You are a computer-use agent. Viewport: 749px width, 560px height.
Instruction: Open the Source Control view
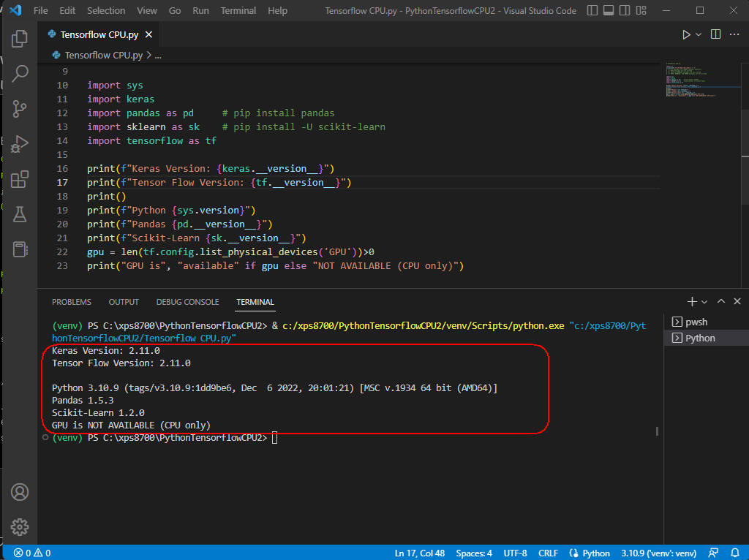click(20, 109)
